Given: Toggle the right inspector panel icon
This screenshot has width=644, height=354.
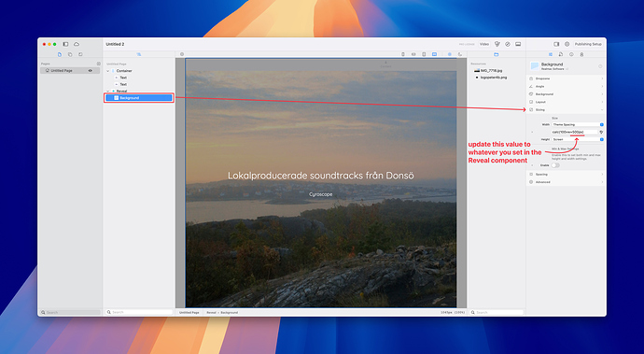Looking at the screenshot, I should pyautogui.click(x=556, y=44).
